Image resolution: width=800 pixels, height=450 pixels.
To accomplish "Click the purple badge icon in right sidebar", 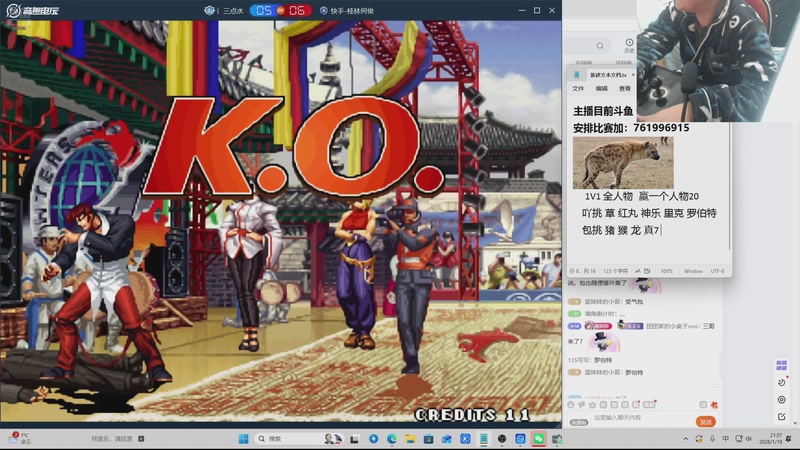I will pos(781,365).
